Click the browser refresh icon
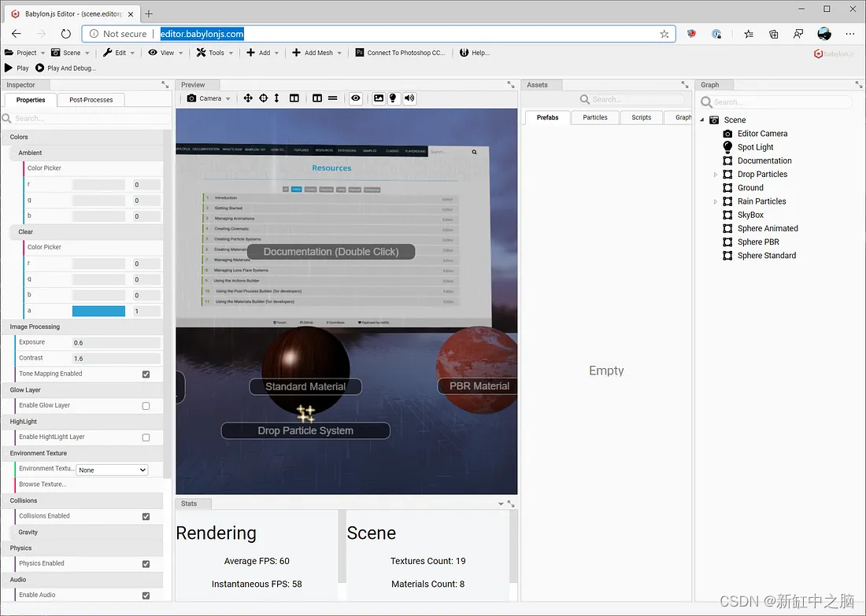This screenshot has width=866, height=616. tap(65, 34)
